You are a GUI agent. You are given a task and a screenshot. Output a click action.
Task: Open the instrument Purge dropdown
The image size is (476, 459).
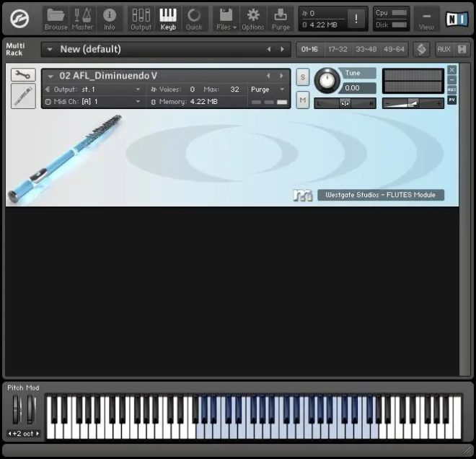[x=267, y=89]
